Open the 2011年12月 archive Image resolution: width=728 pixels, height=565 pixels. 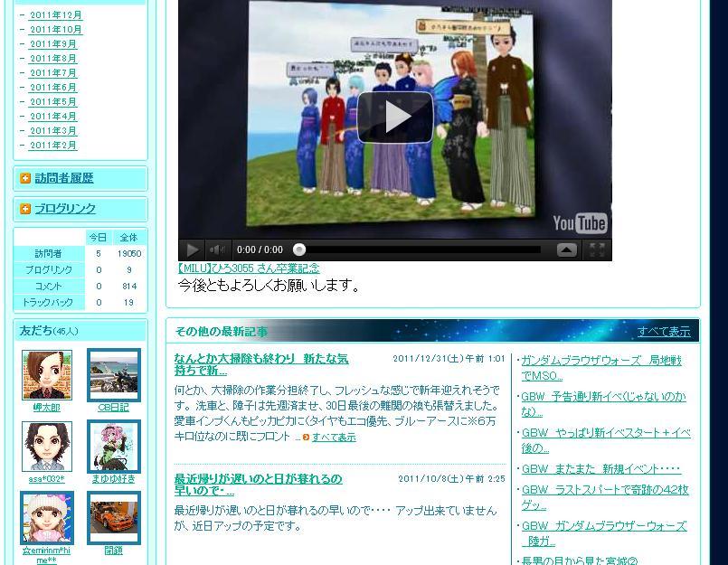tap(56, 15)
